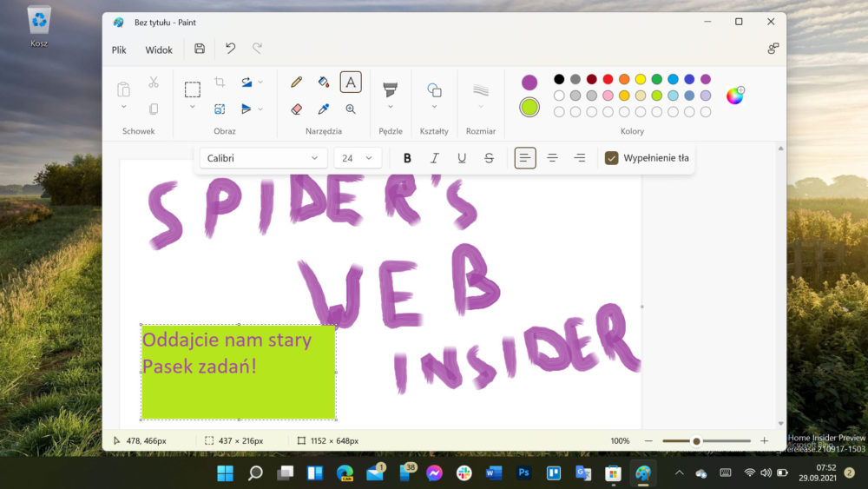
Task: Select the Magnifier tool
Action: (x=351, y=109)
